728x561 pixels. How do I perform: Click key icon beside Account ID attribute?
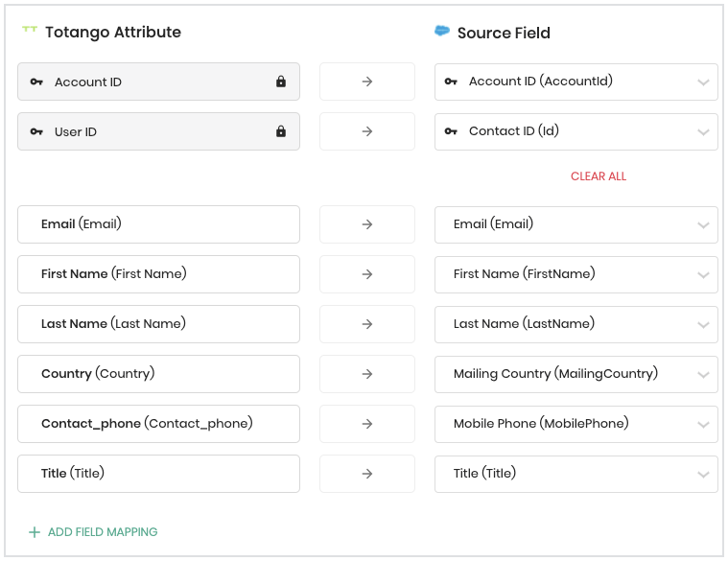36,82
